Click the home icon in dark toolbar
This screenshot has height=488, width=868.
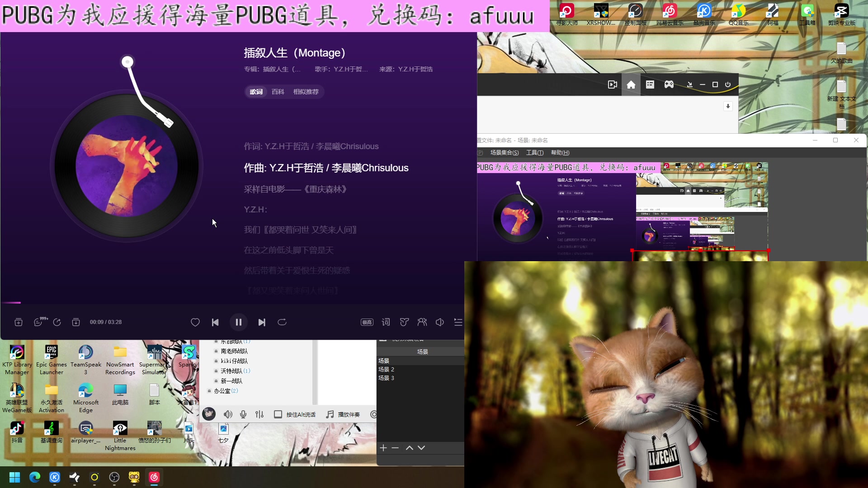[x=631, y=84]
